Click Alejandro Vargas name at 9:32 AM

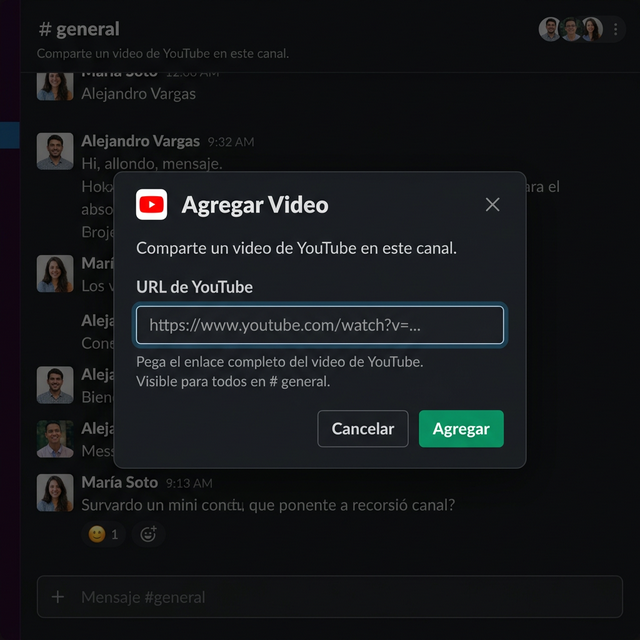tap(140, 141)
